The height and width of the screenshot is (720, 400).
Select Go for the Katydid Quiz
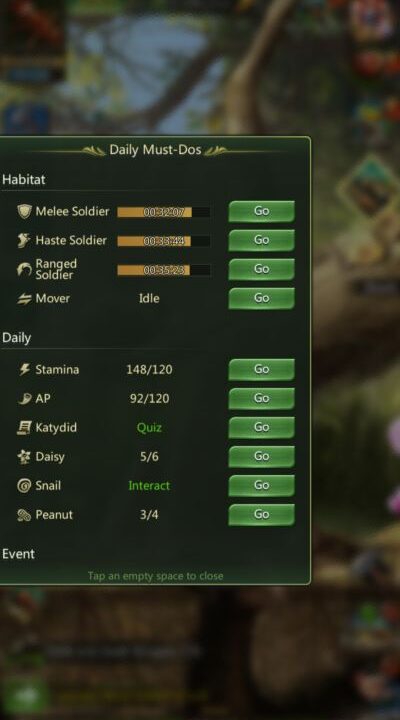261,428
